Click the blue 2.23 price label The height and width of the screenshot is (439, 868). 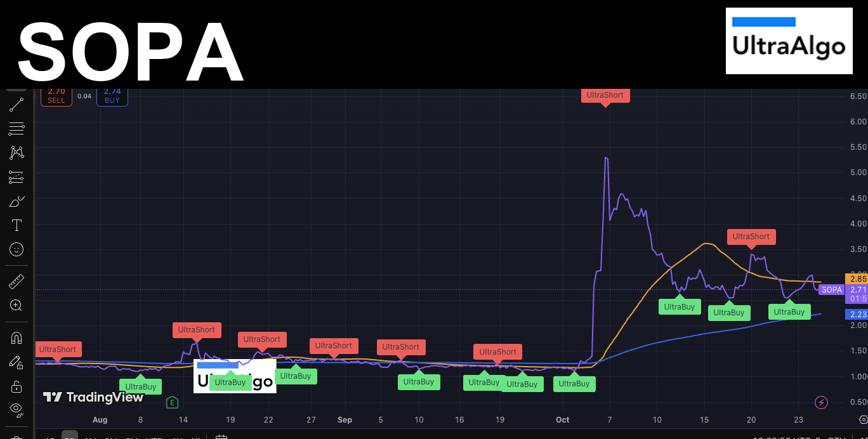[x=857, y=314]
